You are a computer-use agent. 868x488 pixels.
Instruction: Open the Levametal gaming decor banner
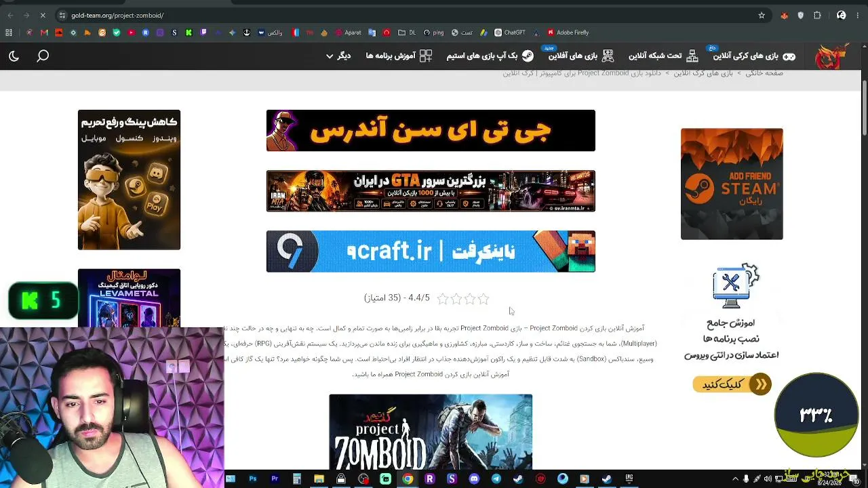(129, 298)
